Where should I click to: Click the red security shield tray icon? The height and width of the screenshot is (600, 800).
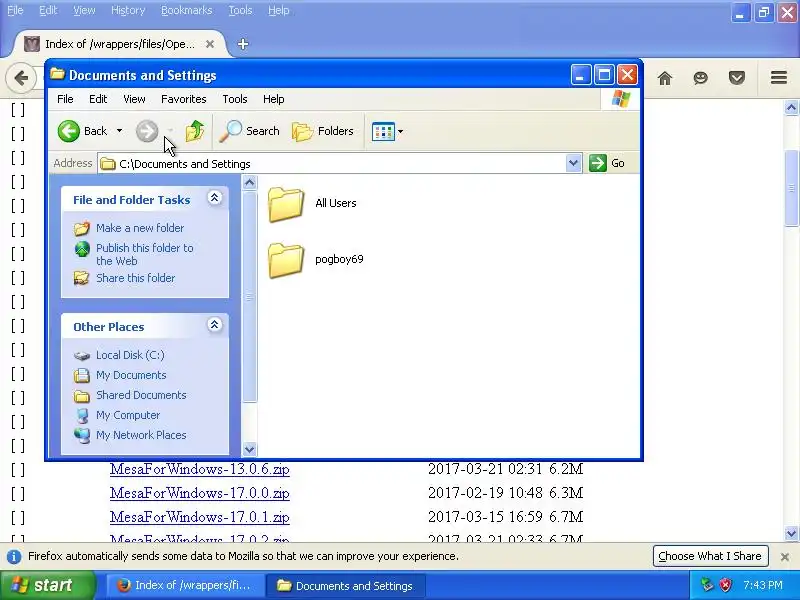(726, 585)
